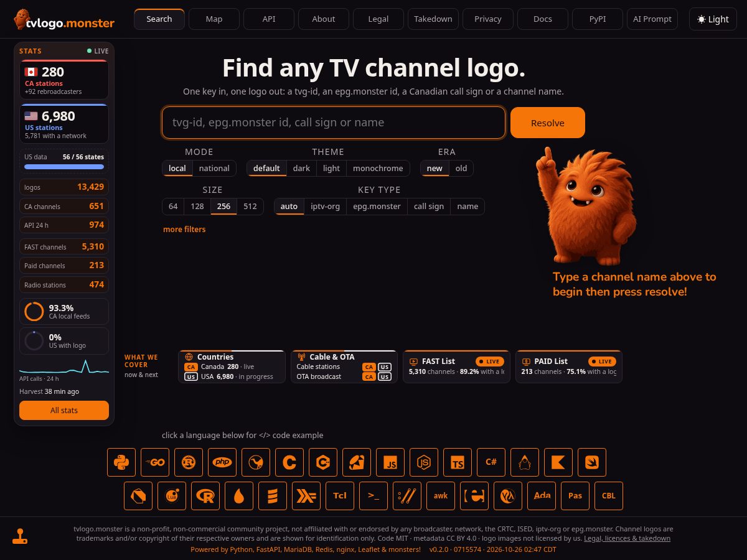Viewport: 747px width, 560px height.
Task: Open the API tab
Action: pos(269,19)
